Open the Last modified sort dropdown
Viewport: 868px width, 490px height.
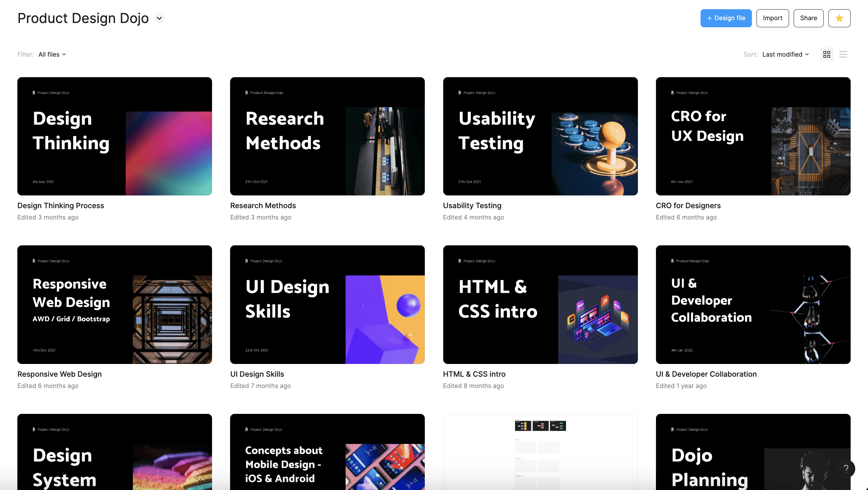[x=785, y=54]
